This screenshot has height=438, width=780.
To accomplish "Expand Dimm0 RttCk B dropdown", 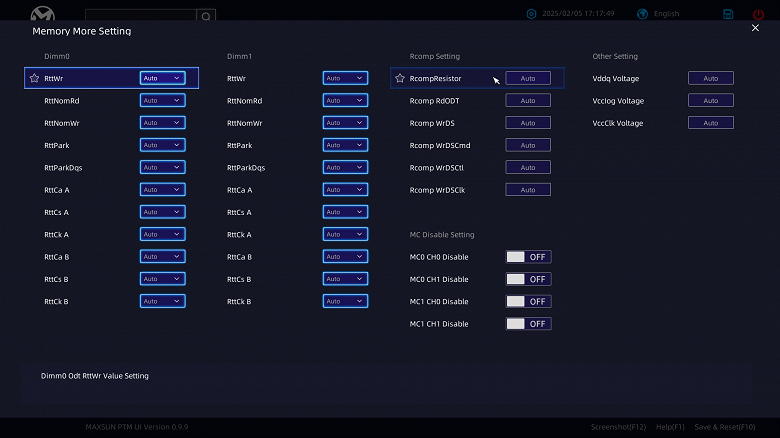I will 163,301.
